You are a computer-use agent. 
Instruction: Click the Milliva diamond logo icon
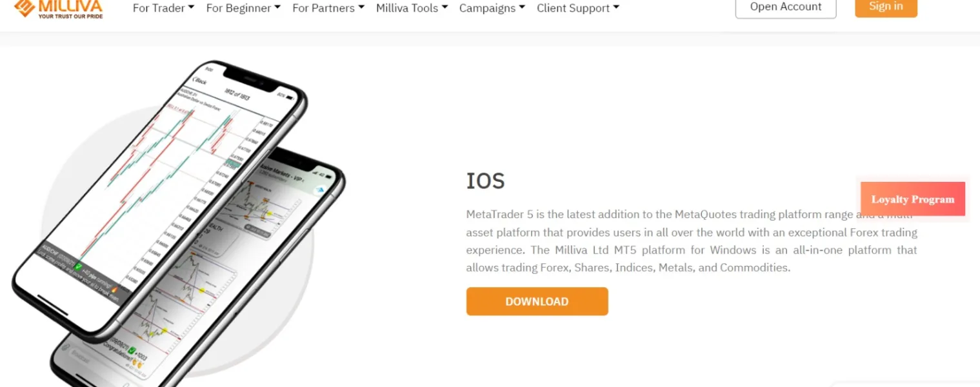tap(25, 7)
